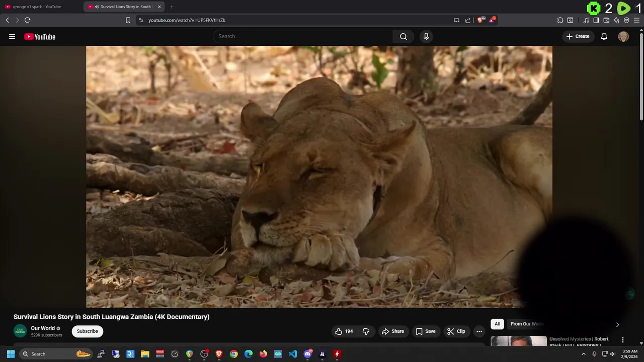
Task: Select the All filter chip
Action: pos(497,324)
